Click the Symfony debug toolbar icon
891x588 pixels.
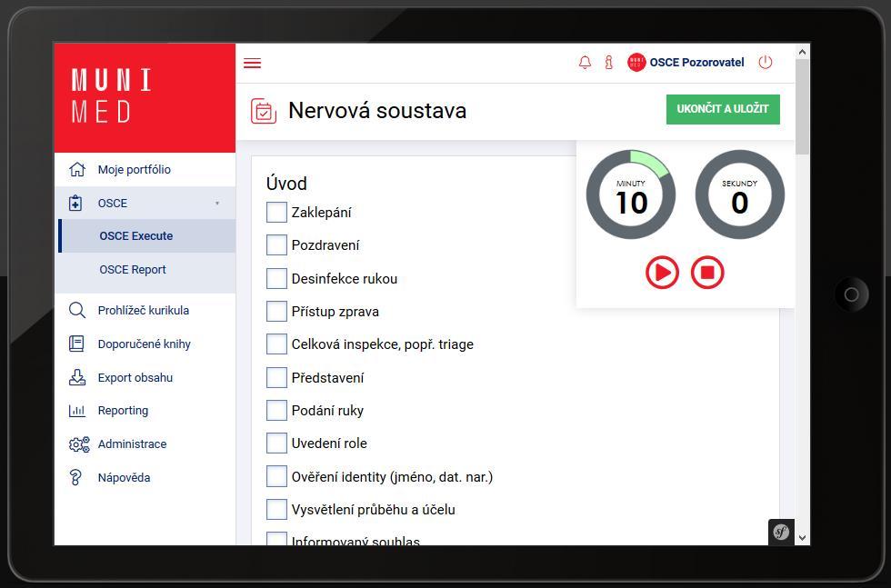(x=781, y=533)
